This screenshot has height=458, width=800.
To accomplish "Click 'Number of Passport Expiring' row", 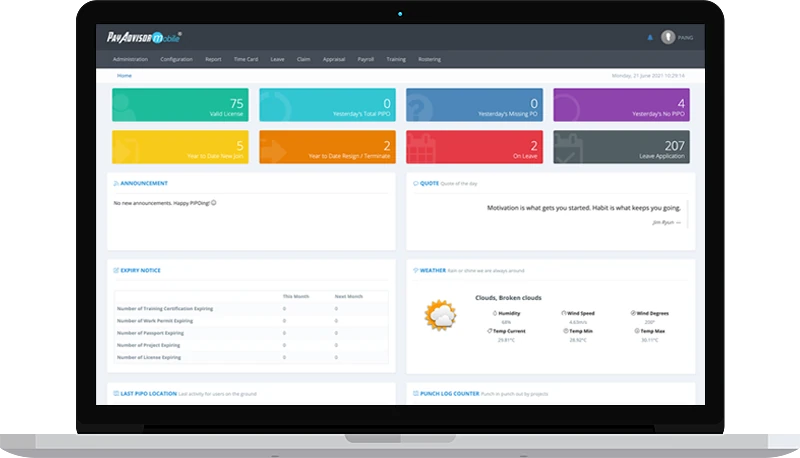I will click(x=251, y=333).
